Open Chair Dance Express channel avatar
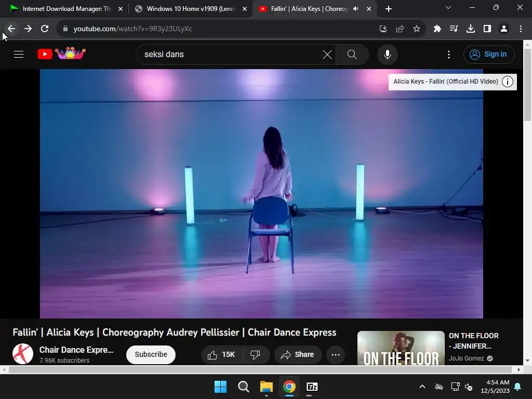The image size is (532, 399). coord(23,354)
